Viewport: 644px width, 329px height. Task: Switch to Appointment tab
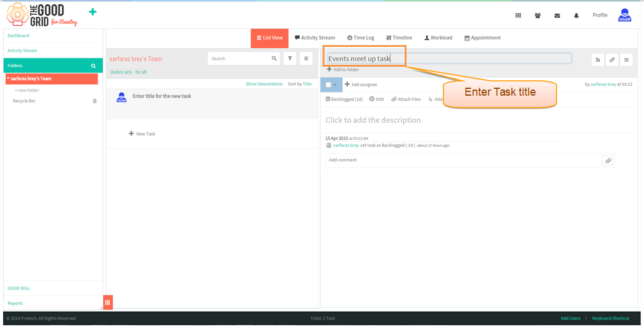[482, 38]
